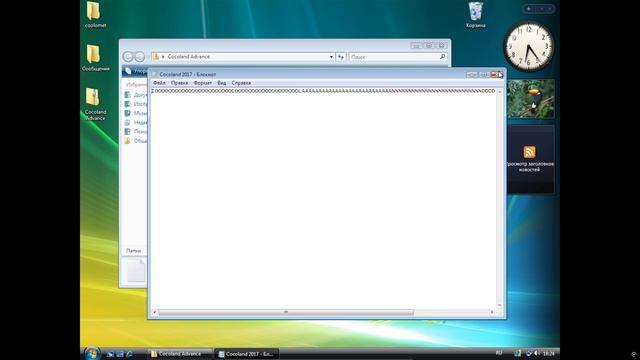Click the file preview icon in Explorer details pane

click(x=136, y=271)
